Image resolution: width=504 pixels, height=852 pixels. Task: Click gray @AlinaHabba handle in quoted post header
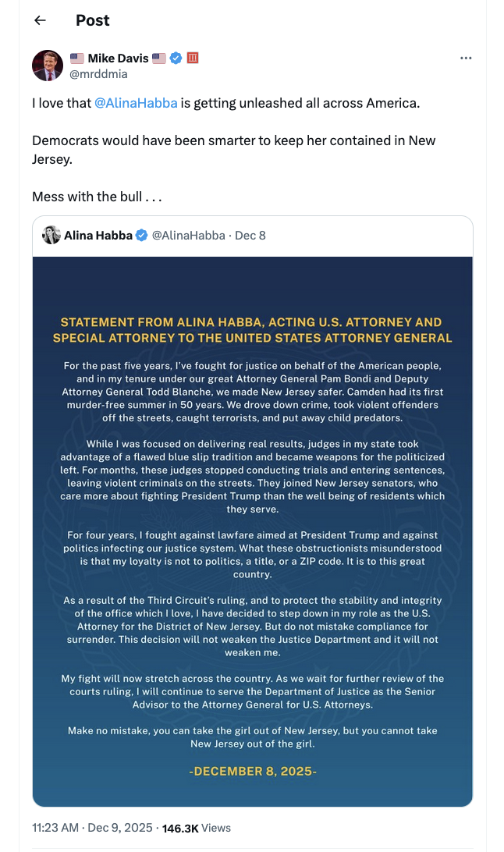coord(188,235)
